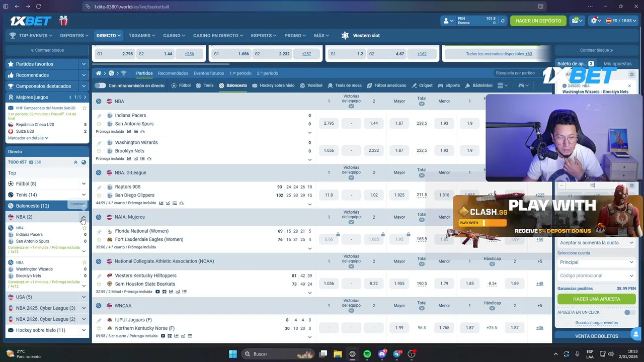Favorite the San Antonio Spurs match star
The image size is (644, 362).
(99, 124)
